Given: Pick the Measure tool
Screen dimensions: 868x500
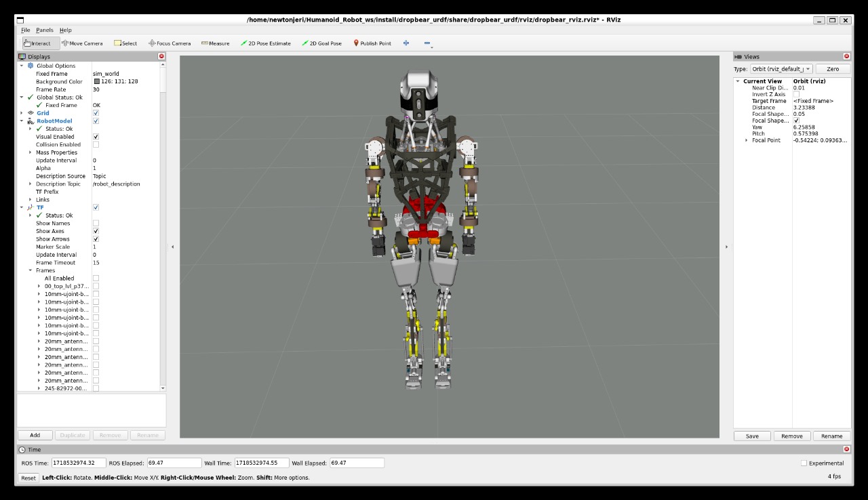Looking at the screenshot, I should [x=216, y=43].
